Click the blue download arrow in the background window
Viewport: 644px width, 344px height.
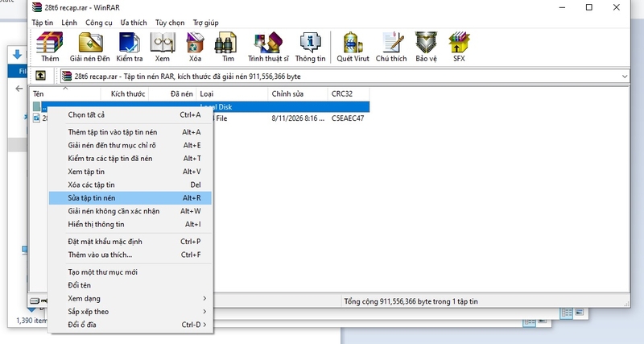[17, 54]
